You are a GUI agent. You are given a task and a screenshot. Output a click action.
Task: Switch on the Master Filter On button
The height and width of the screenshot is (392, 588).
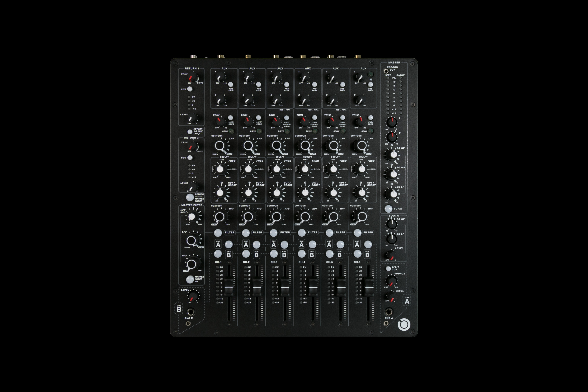click(190, 279)
